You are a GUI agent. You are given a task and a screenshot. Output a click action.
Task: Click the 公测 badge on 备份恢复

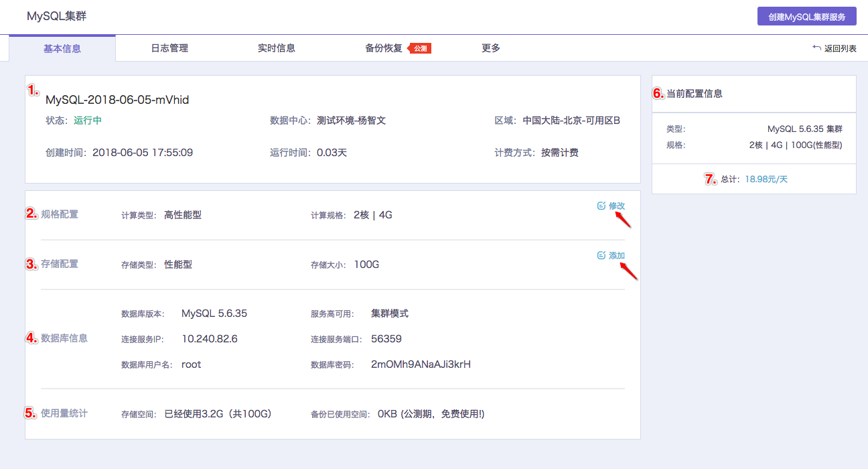tap(419, 48)
